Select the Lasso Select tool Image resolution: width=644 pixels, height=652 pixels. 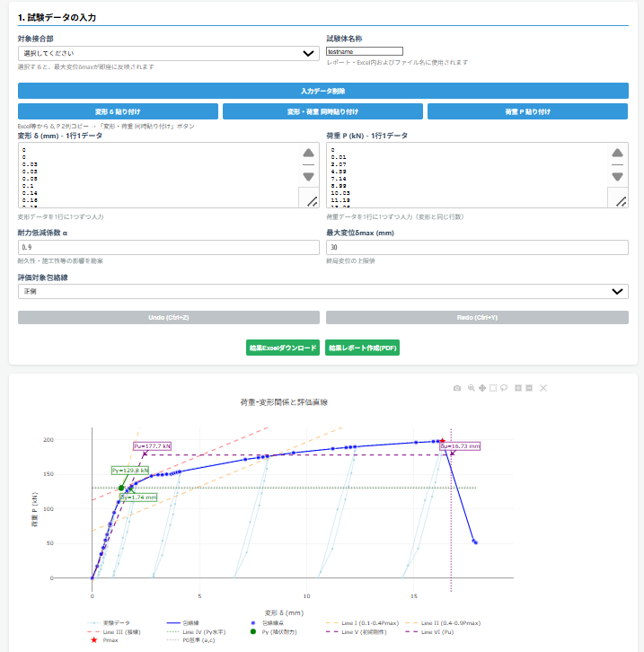[505, 388]
